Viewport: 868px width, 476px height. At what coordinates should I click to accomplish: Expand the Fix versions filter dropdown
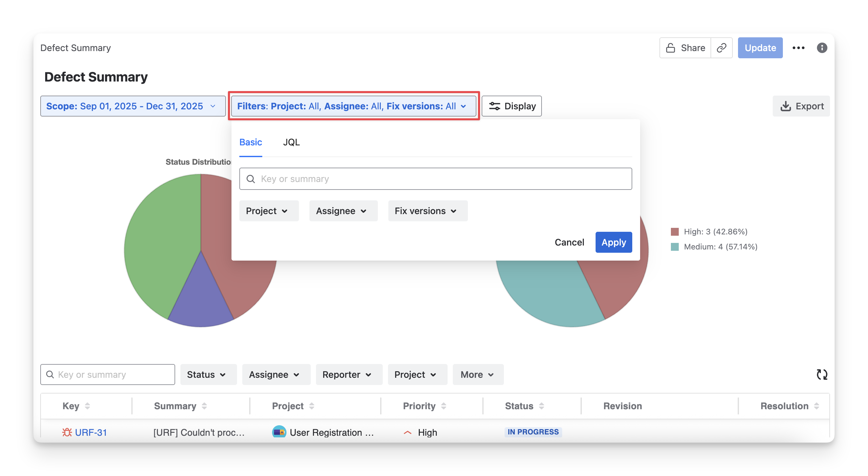pyautogui.click(x=427, y=211)
